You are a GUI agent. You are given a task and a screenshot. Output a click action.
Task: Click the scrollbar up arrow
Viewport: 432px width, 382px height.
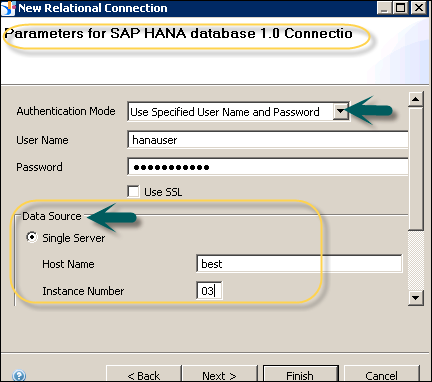click(416, 99)
